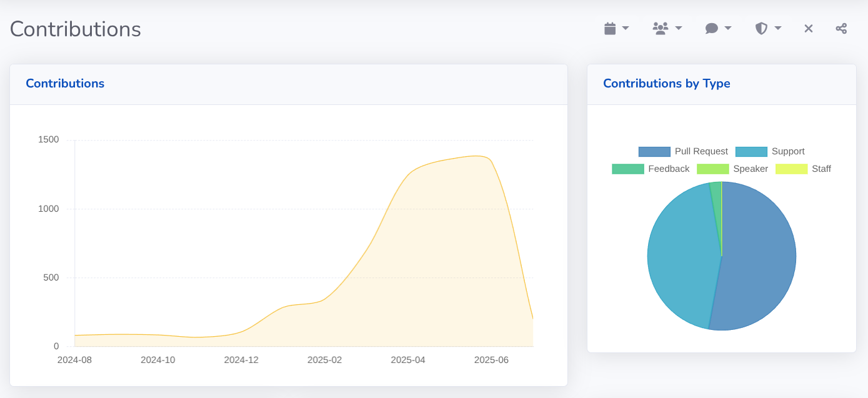This screenshot has width=868, height=398.
Task: Toggle the Pull Request legend label
Action: point(701,151)
